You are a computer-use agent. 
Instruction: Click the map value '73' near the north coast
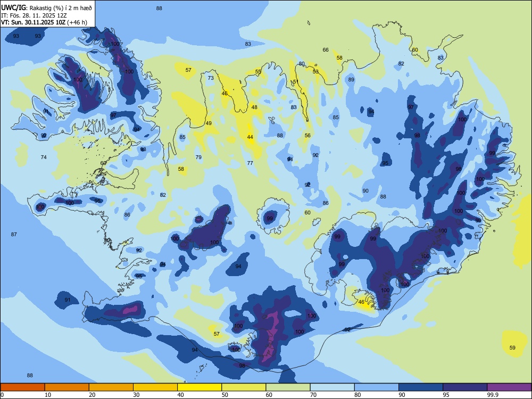[211, 78]
